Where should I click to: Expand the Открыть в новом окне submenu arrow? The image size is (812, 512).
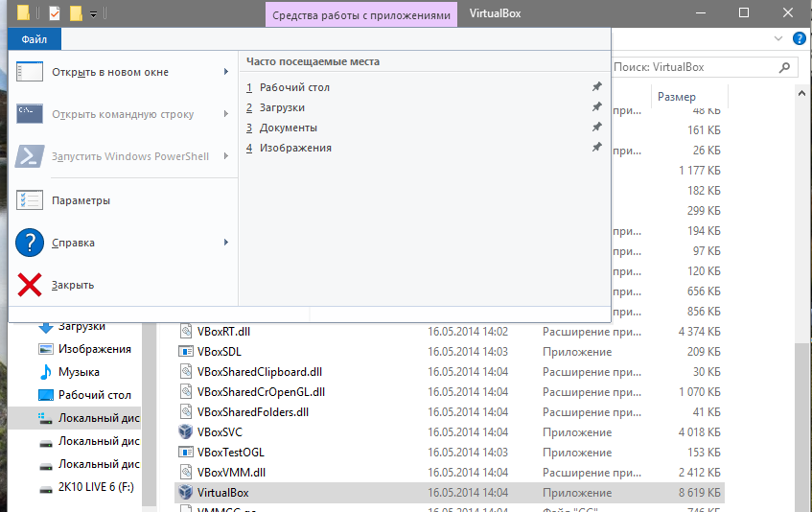point(226,72)
